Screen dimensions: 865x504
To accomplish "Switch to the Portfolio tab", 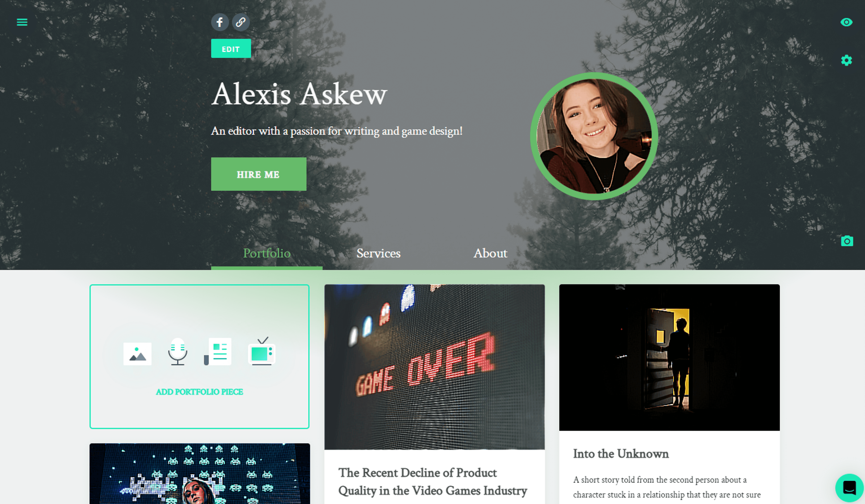I will 267,253.
